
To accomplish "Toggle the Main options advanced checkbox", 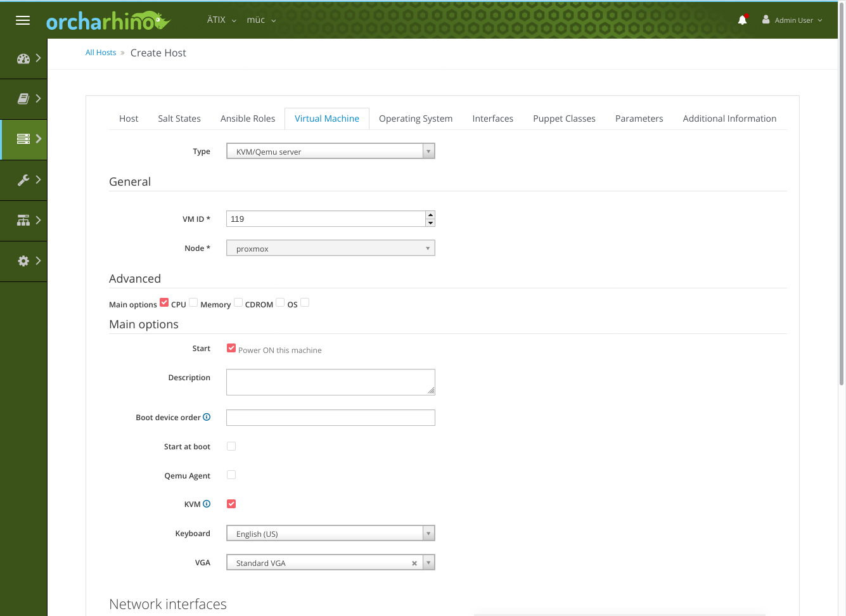I will coord(164,302).
